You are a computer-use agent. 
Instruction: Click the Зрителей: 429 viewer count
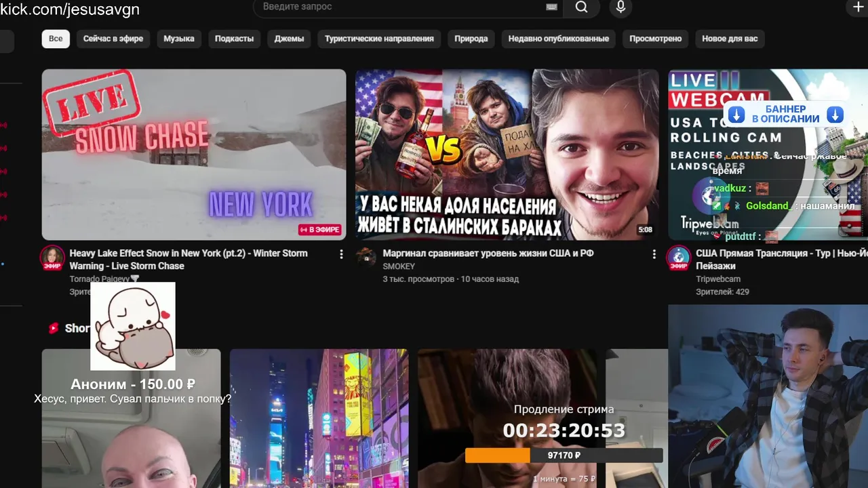point(722,291)
